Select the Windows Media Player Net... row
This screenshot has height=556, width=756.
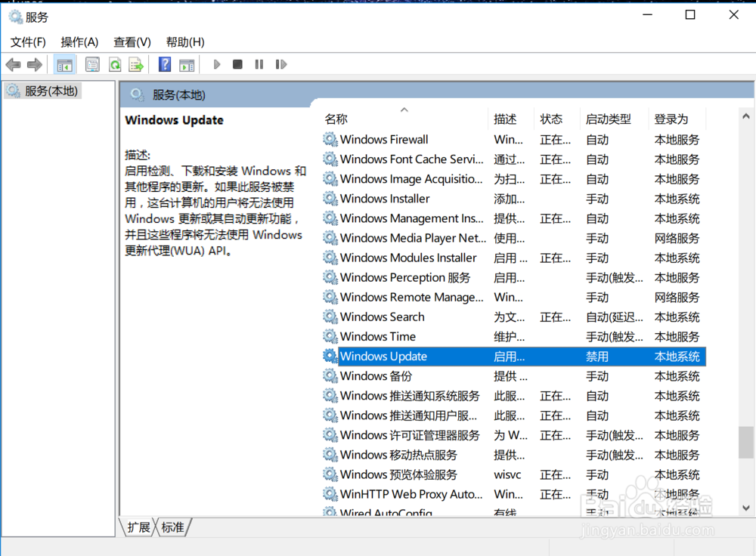[x=514, y=238]
